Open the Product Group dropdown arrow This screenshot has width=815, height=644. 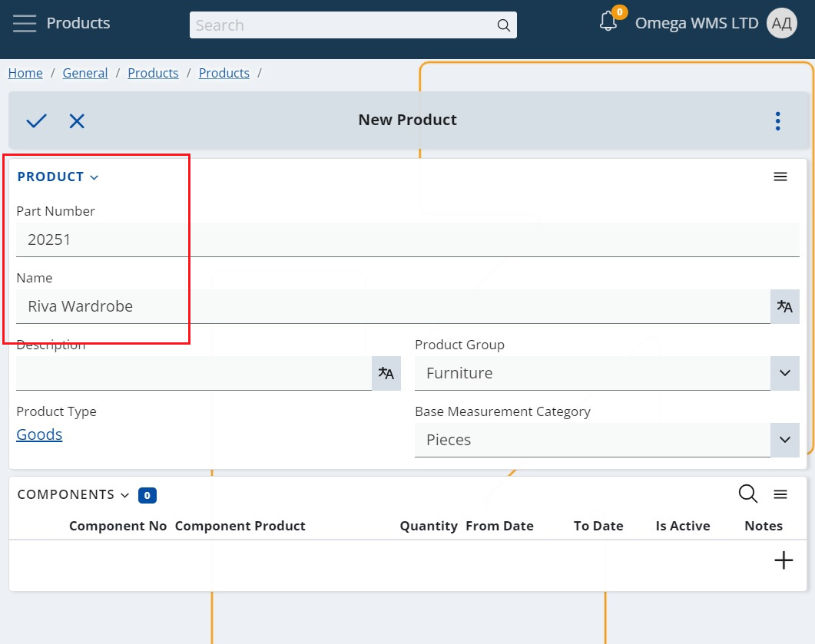tap(785, 373)
